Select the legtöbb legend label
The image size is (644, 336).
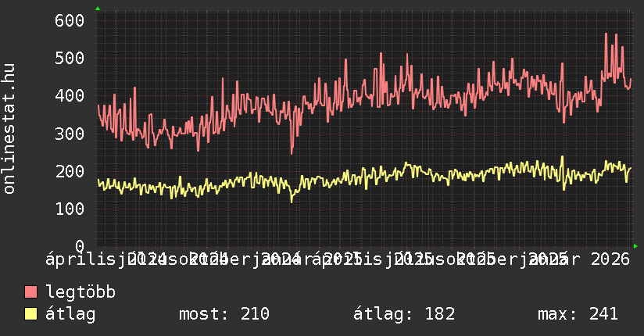(81, 292)
